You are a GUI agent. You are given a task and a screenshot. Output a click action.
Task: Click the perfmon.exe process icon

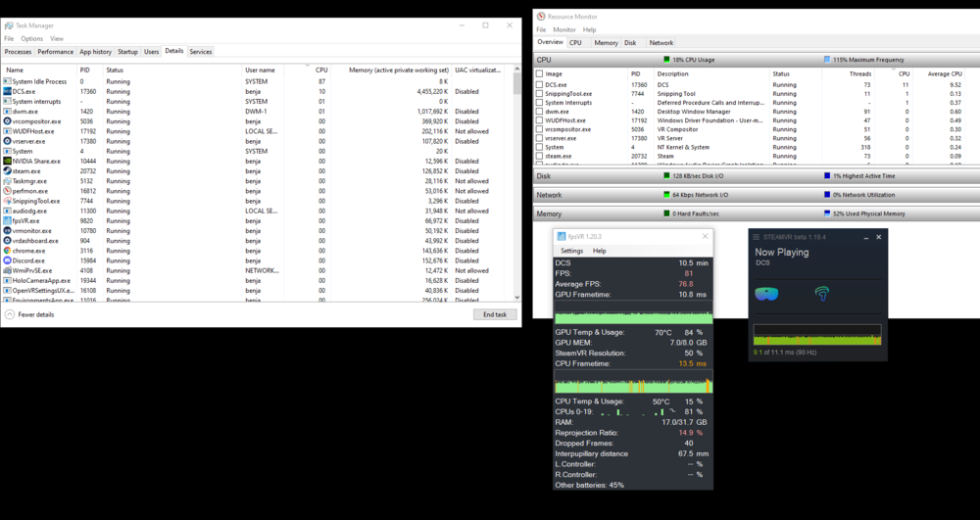(8, 191)
